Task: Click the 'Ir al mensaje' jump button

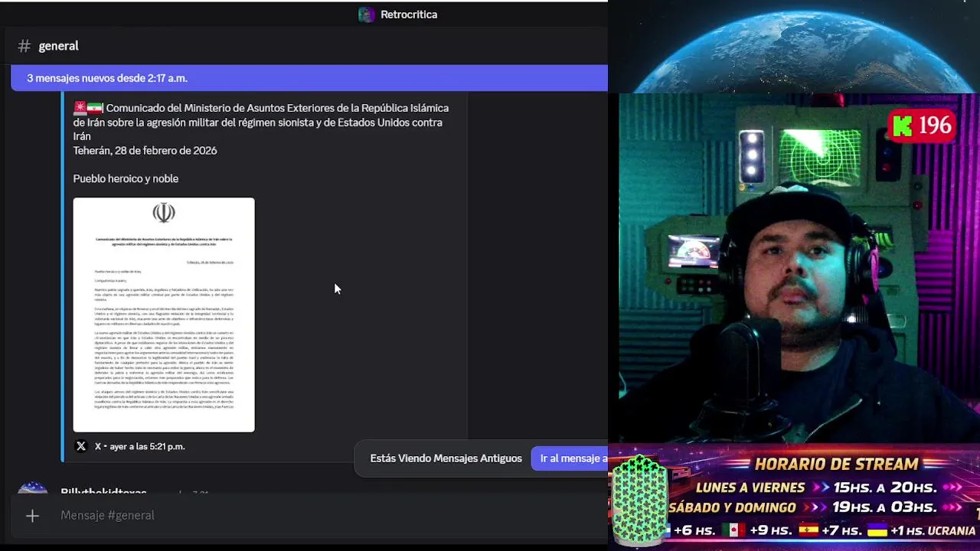Action: (570, 458)
